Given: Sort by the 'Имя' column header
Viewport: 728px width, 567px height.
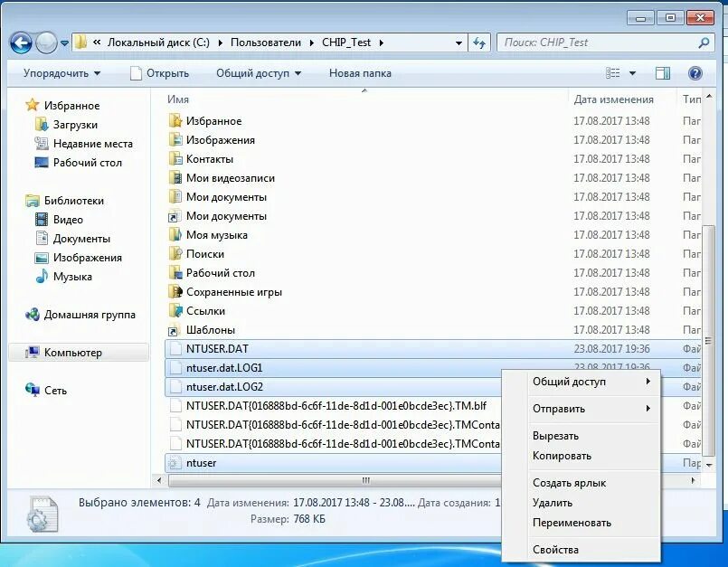Looking at the screenshot, I should click(x=178, y=99).
